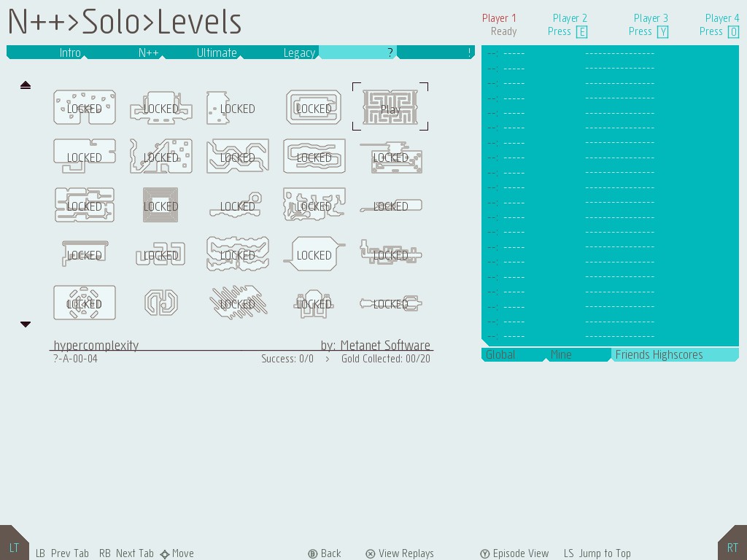
Task: Open the Intro tab
Action: coord(46,52)
